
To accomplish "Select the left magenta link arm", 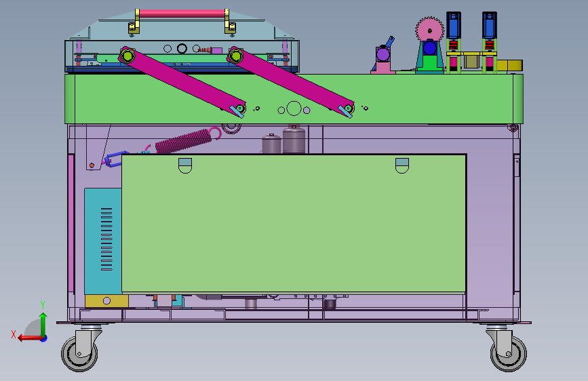I will coord(183,81).
